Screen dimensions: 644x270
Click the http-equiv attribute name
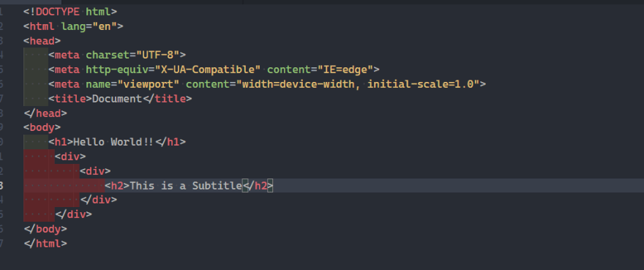pyautogui.click(x=117, y=70)
